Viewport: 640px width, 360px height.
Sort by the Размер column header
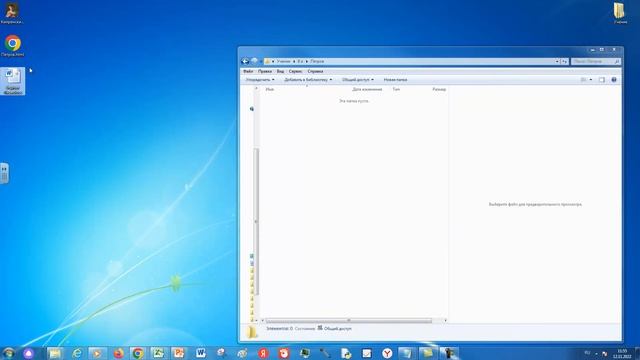pos(439,89)
